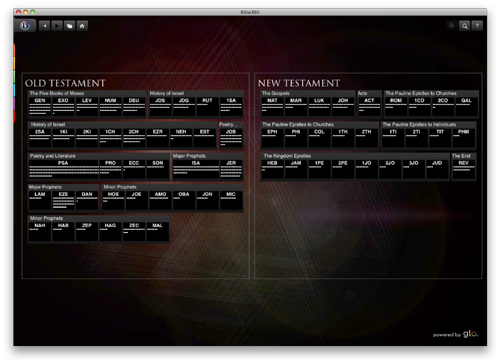
Task: Open the NUM book tile
Action: (x=110, y=107)
